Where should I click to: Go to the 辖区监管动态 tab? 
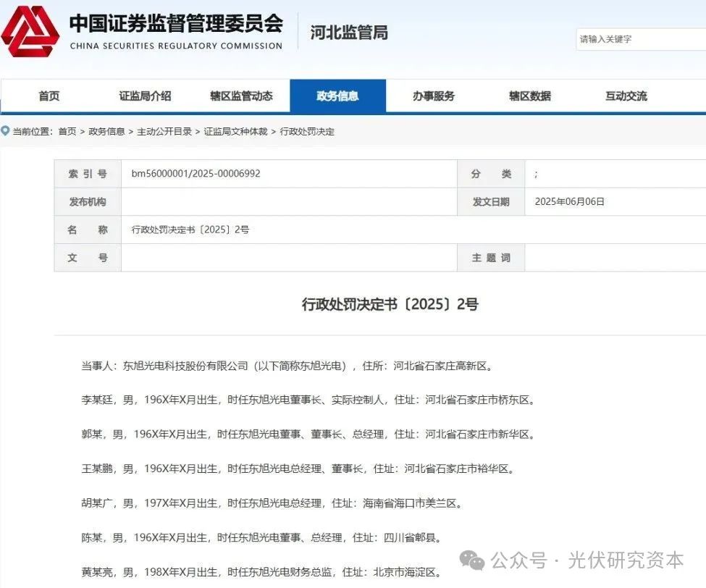[x=241, y=96]
